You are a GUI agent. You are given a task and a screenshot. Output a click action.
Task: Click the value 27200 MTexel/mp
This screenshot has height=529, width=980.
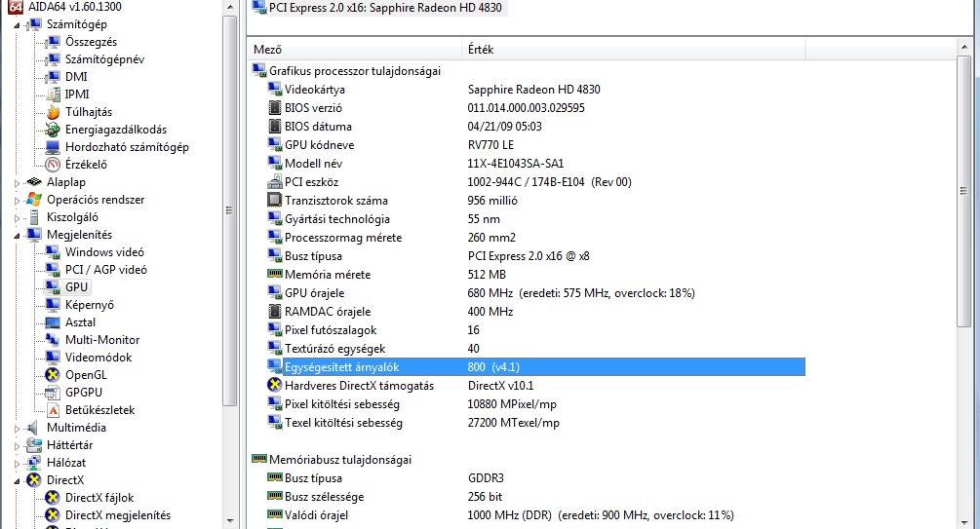pos(513,423)
